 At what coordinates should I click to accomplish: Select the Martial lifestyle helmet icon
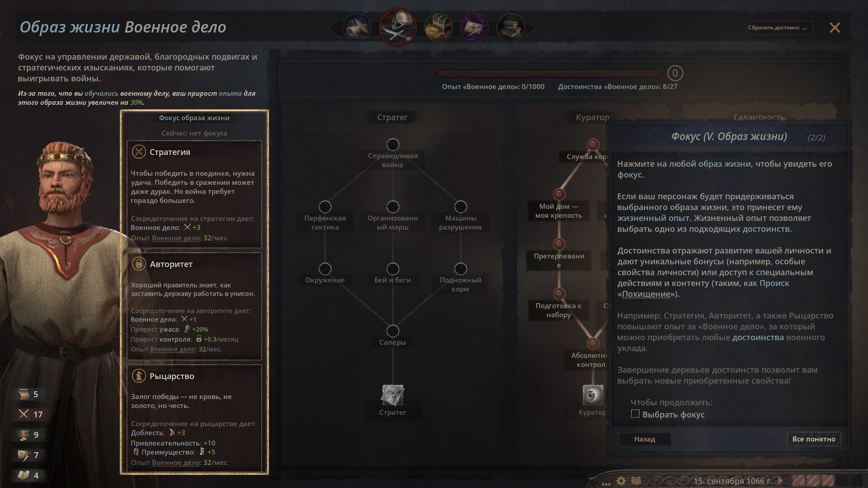click(x=398, y=28)
